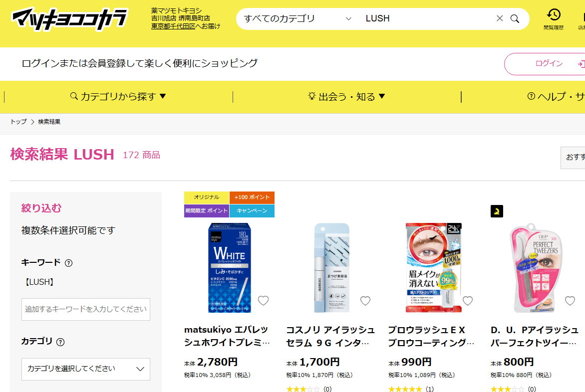Open matsukiyo エバレッシュホワイトプレミ product title
The width and height of the screenshot is (585, 392).
click(227, 336)
